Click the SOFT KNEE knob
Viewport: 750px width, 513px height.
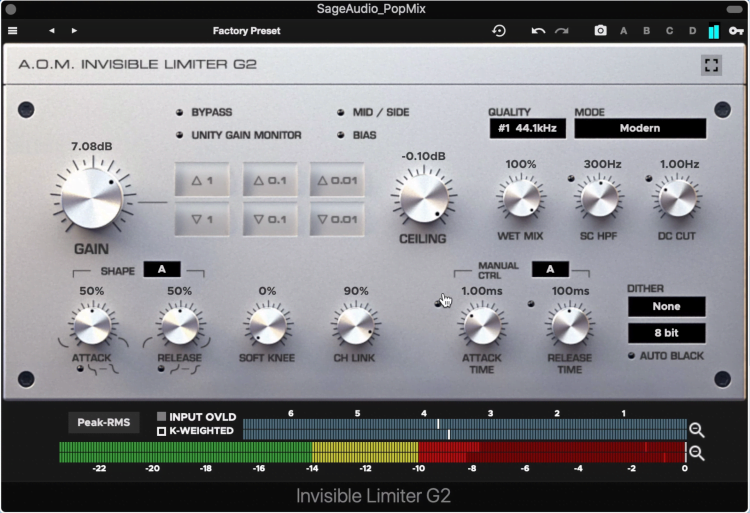267,326
